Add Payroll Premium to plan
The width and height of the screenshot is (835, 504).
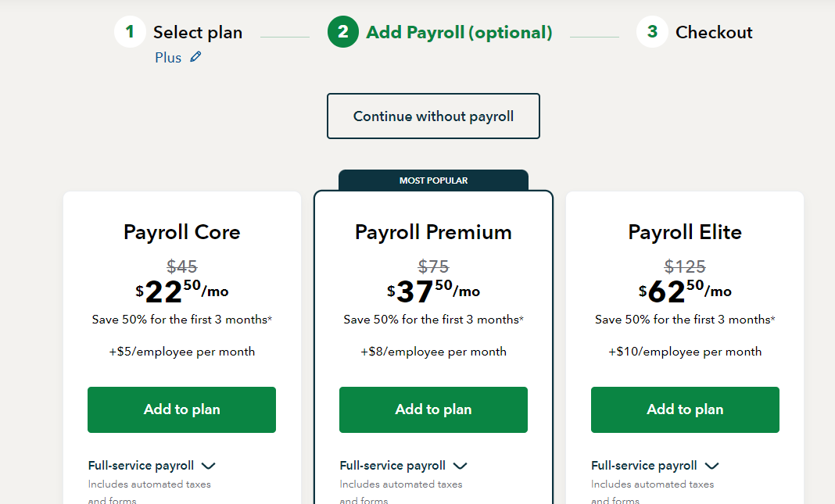click(433, 409)
